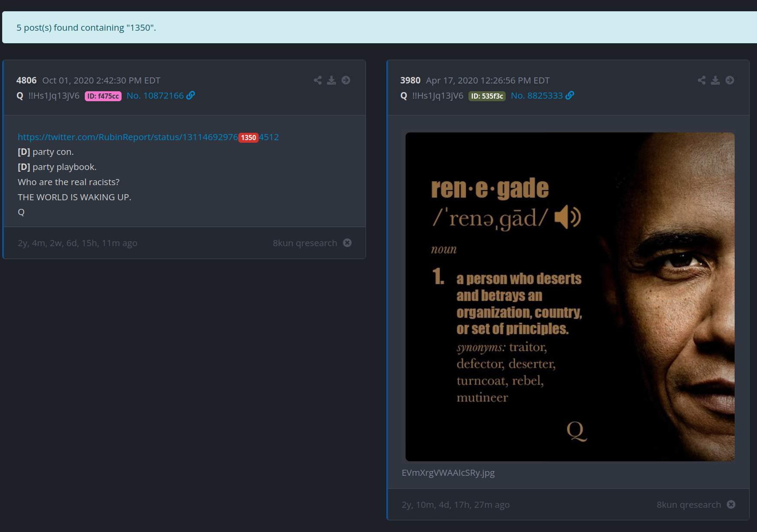The height and width of the screenshot is (532, 757).
Task: Click the '5 post(s) found' results banner
Action: coord(379,27)
